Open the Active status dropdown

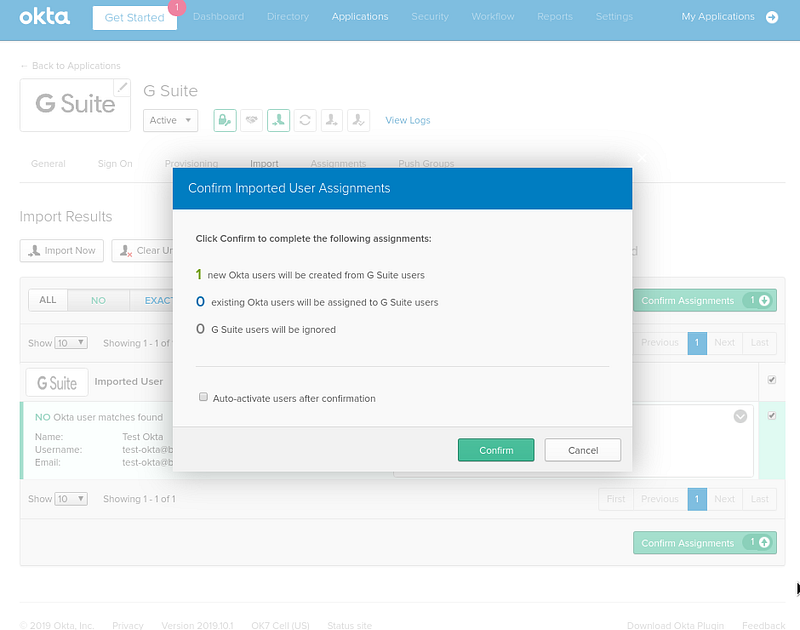pyautogui.click(x=170, y=120)
